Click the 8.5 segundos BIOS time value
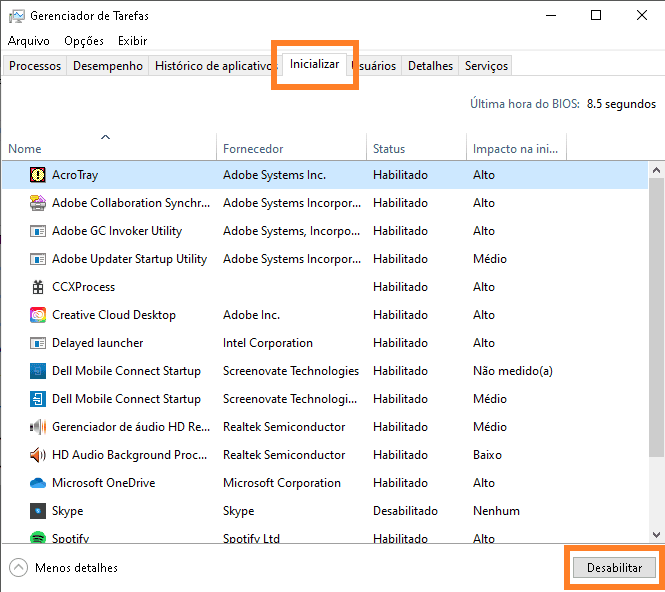Viewport: 665px width, 592px height. [621, 104]
